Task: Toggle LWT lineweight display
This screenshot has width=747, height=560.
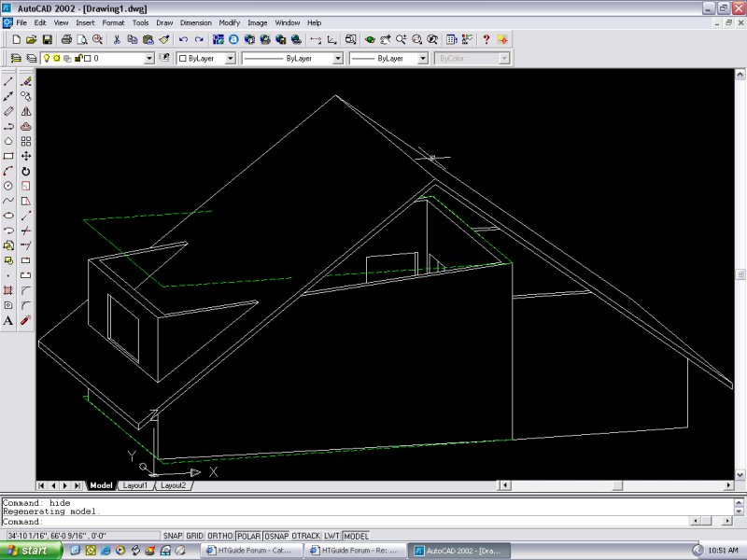Action: point(331,536)
